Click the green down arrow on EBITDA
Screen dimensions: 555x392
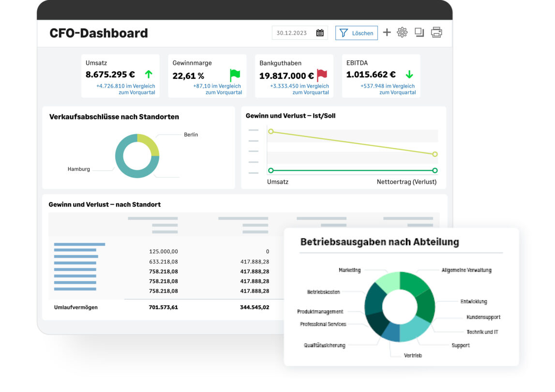pos(409,75)
